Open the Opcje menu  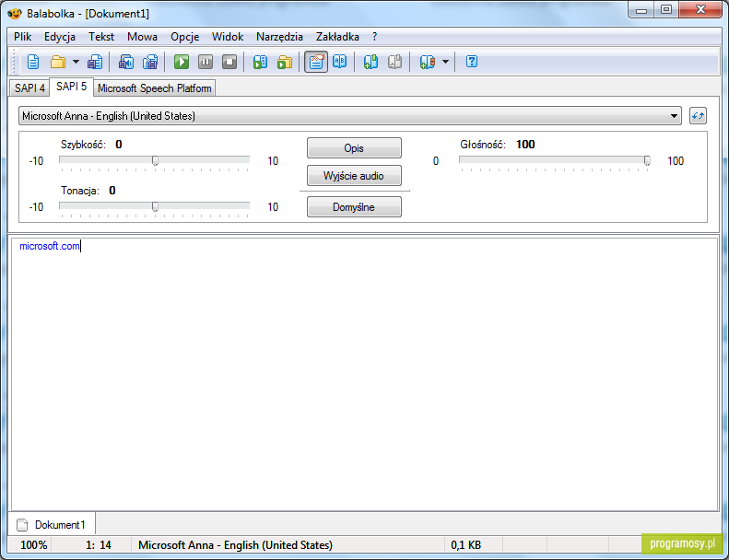(184, 37)
